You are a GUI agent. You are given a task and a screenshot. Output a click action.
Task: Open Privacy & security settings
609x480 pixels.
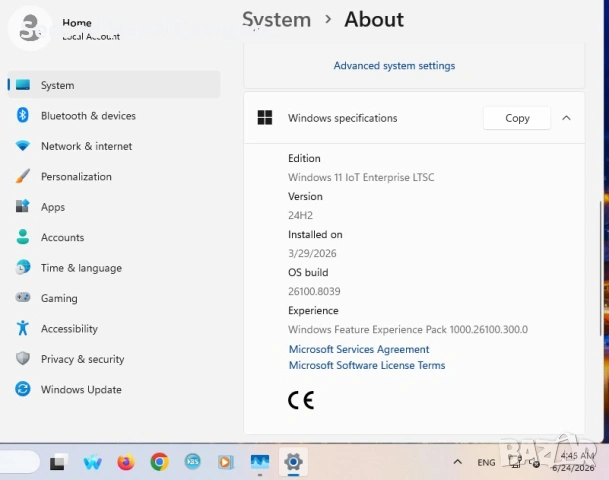[114, 359]
